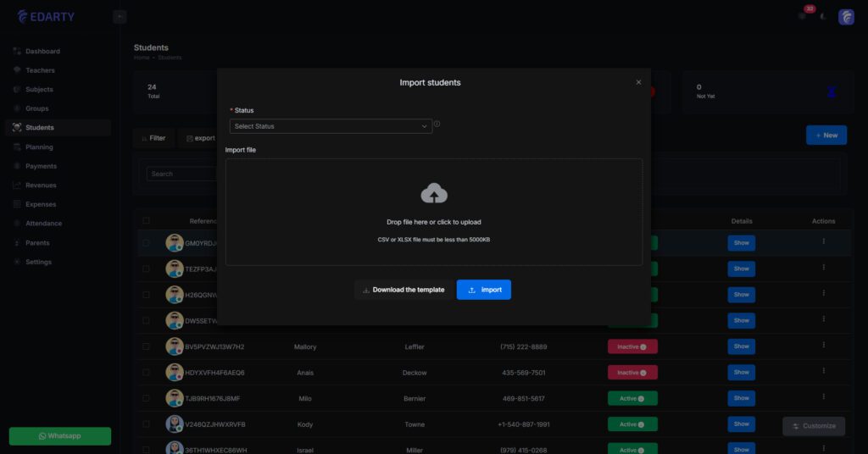Open the Select Status dropdown
The width and height of the screenshot is (868, 454).
331,126
